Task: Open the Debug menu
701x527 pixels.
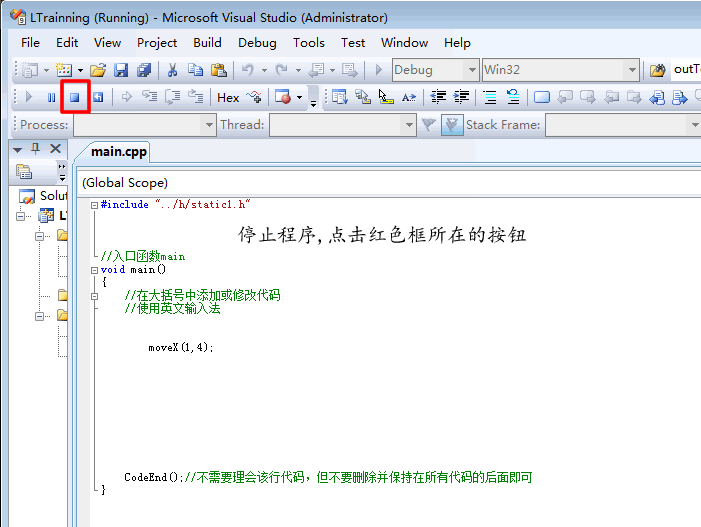Action: [257, 43]
